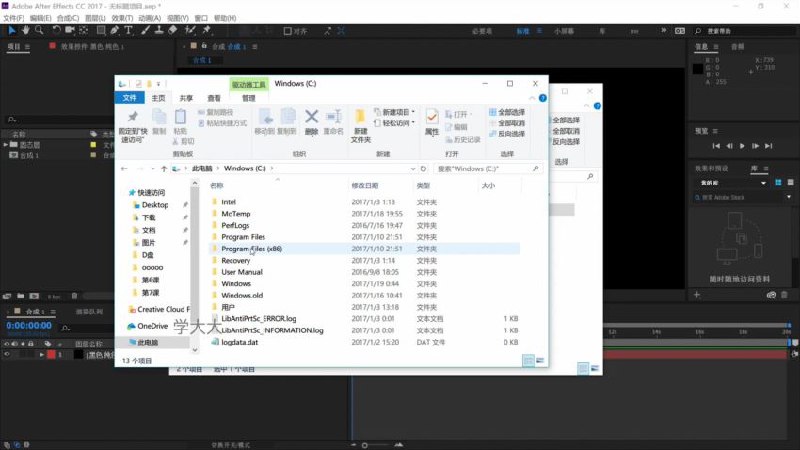Open the Share tab in Explorer ribbon
800x450 pixels.
tap(186, 98)
